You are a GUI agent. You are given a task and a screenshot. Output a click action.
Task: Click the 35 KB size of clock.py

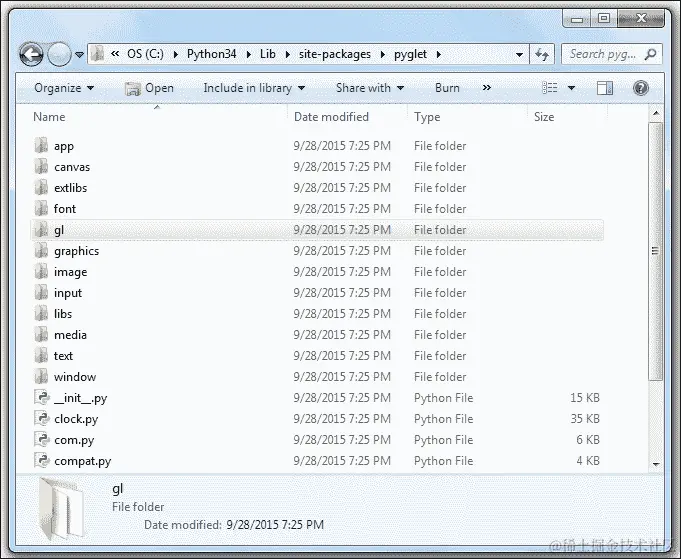click(x=585, y=418)
